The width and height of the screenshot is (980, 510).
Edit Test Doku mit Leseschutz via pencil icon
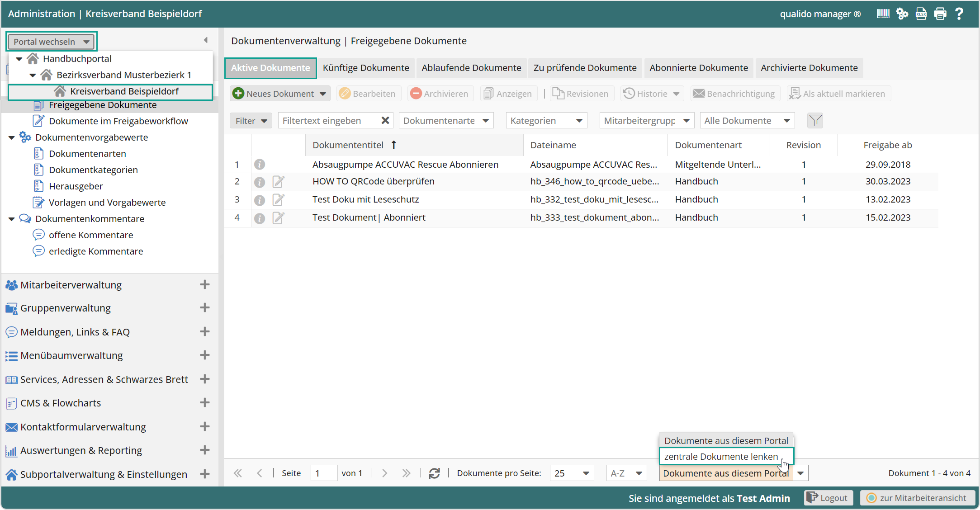[x=279, y=200]
